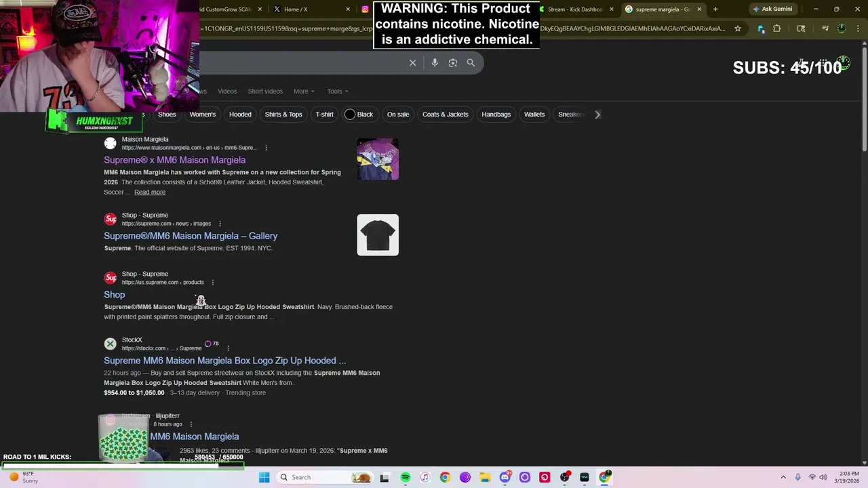Open the Short videos search tab
Screen dimensions: 868x488
click(x=265, y=91)
